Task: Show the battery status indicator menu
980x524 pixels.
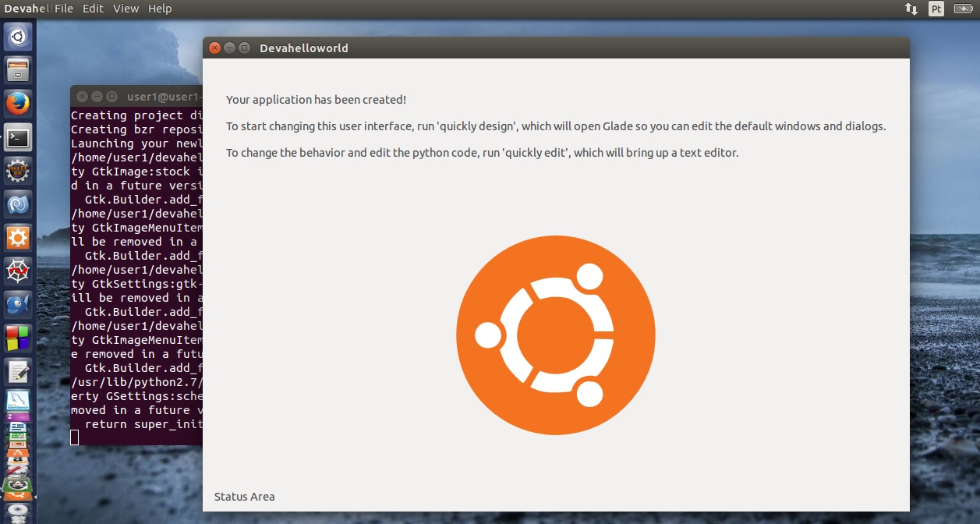Action: 964,9
